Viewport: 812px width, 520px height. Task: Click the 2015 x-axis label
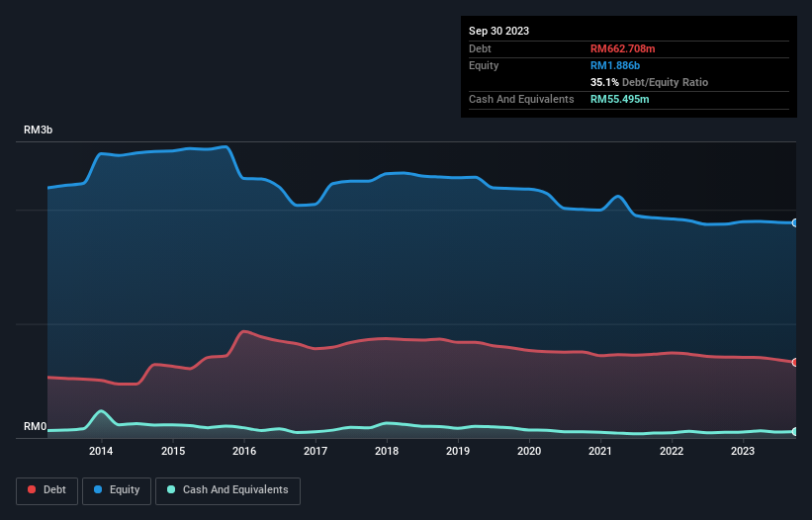[x=173, y=451]
